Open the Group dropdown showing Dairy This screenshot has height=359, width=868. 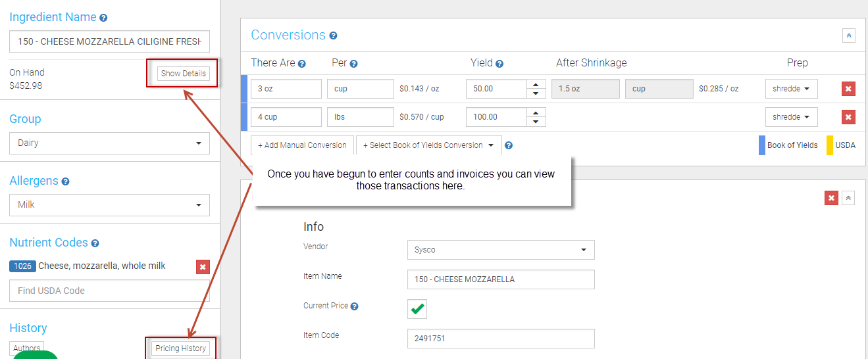[109, 143]
